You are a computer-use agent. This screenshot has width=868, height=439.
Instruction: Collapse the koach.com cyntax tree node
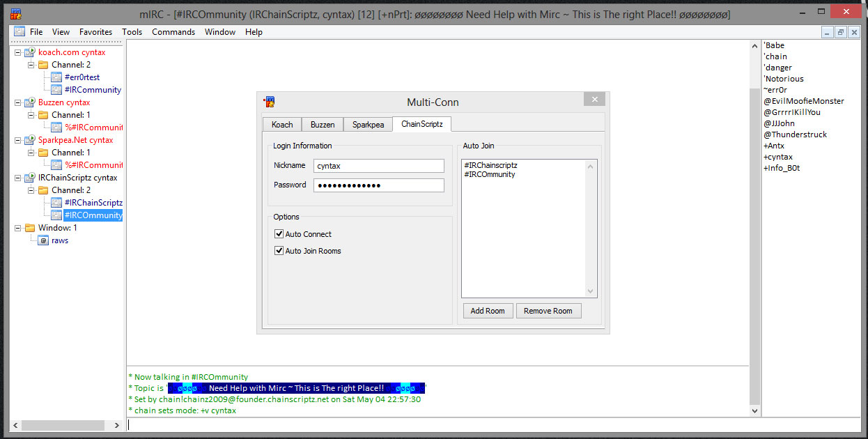[x=18, y=52]
